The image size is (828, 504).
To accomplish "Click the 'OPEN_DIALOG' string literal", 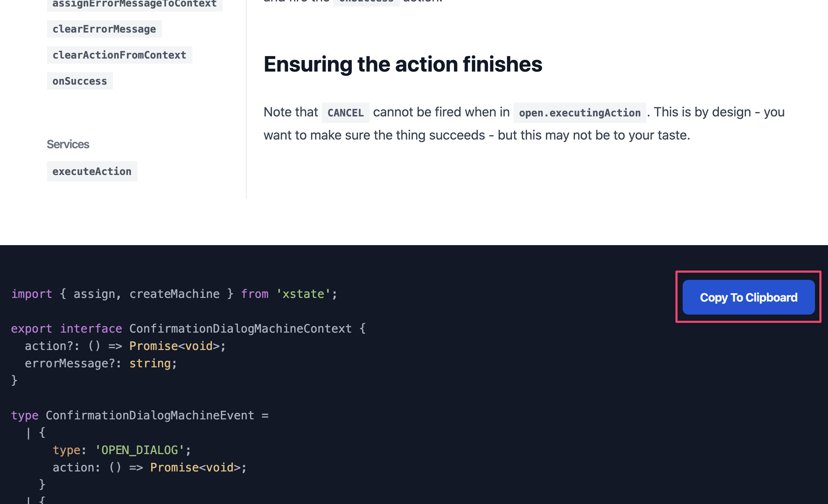I will click(x=140, y=450).
